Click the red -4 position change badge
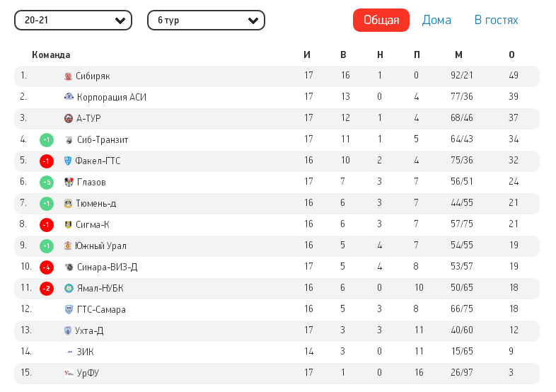 pyautogui.click(x=47, y=267)
